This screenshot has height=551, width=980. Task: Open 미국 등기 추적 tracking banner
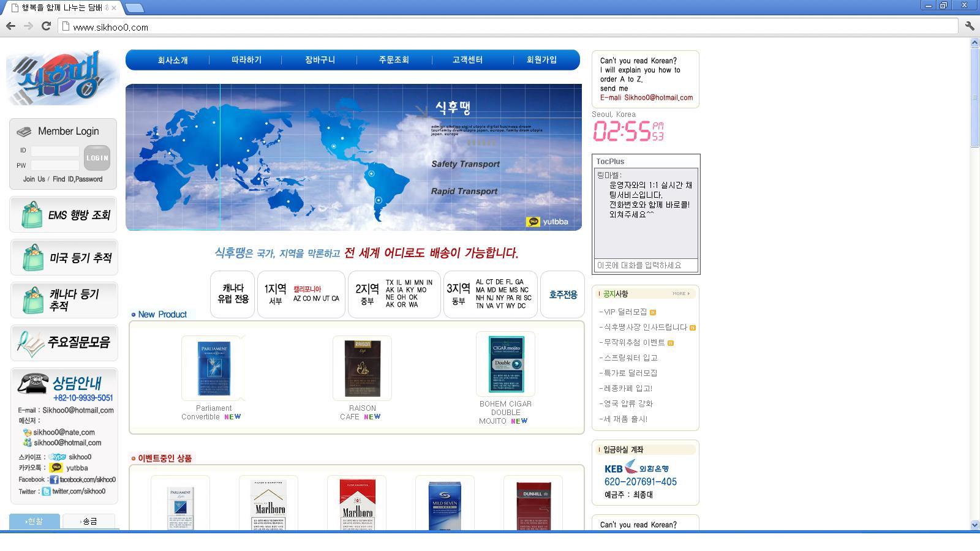coord(64,257)
